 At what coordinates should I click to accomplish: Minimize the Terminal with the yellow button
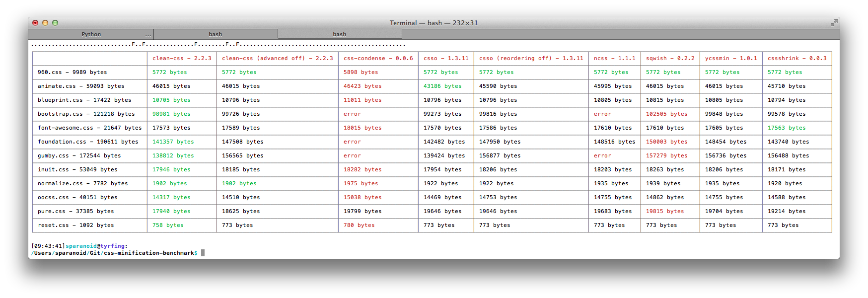click(45, 23)
